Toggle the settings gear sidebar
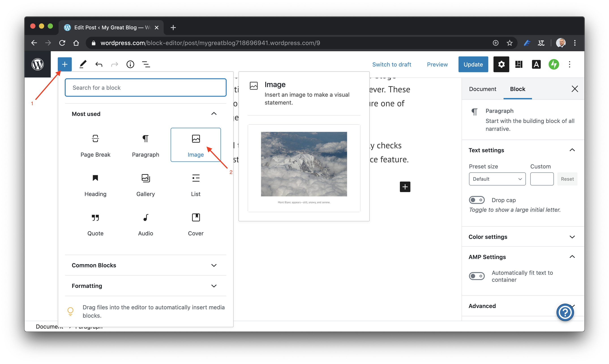Viewport: 609px width, 364px height. point(501,64)
